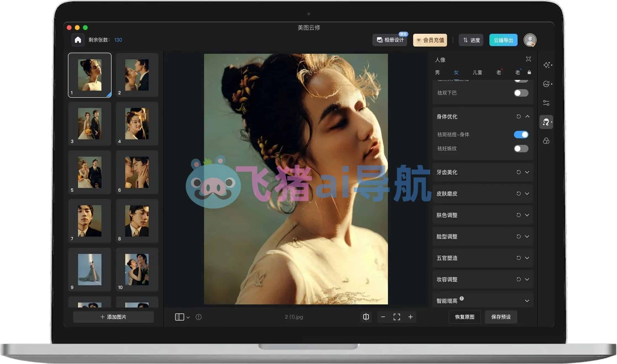The height and width of the screenshot is (364, 617).
Task: Select thumbnail number 4
Action: point(137,124)
